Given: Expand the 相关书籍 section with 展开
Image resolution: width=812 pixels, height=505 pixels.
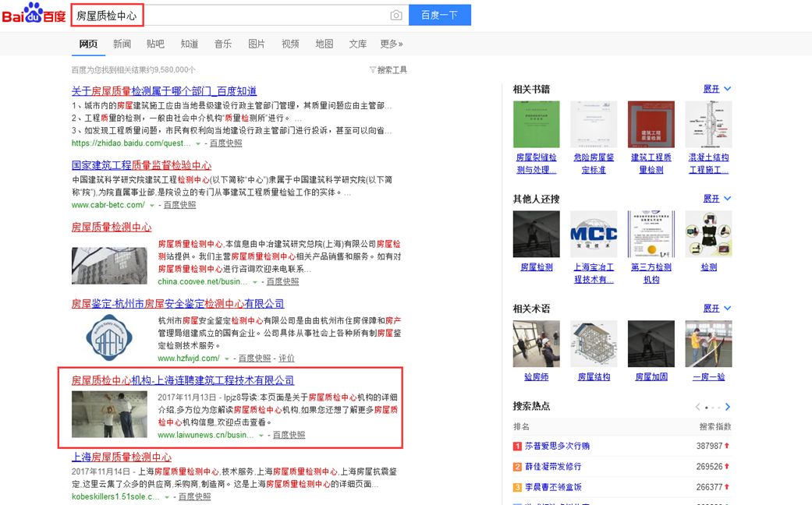Looking at the screenshot, I should click(718, 89).
